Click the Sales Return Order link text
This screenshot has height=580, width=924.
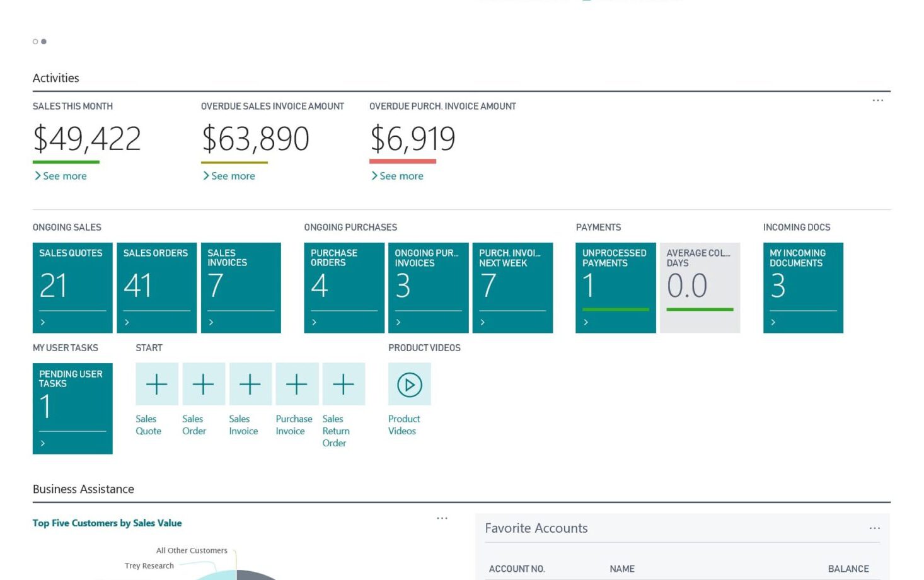336,431
